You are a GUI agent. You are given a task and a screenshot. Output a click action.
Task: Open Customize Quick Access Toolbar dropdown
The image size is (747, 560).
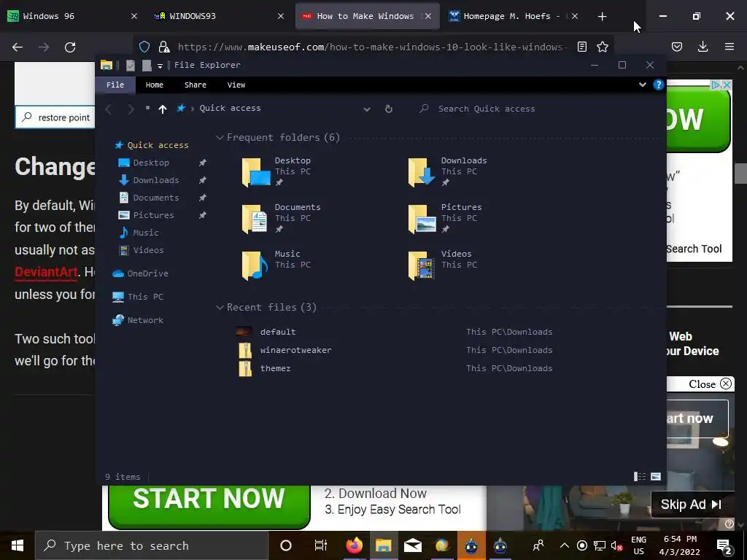[160, 66]
